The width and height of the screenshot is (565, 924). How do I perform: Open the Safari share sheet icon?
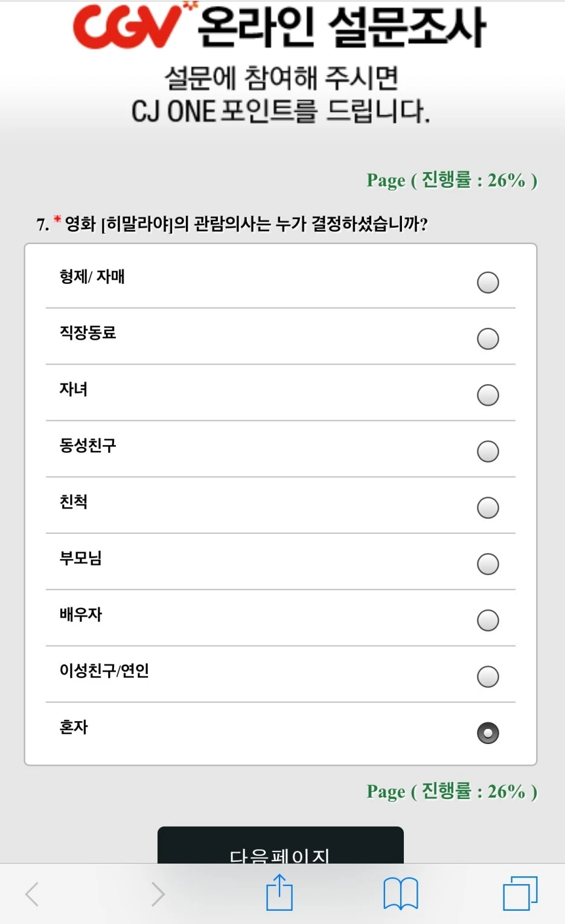[x=279, y=892]
